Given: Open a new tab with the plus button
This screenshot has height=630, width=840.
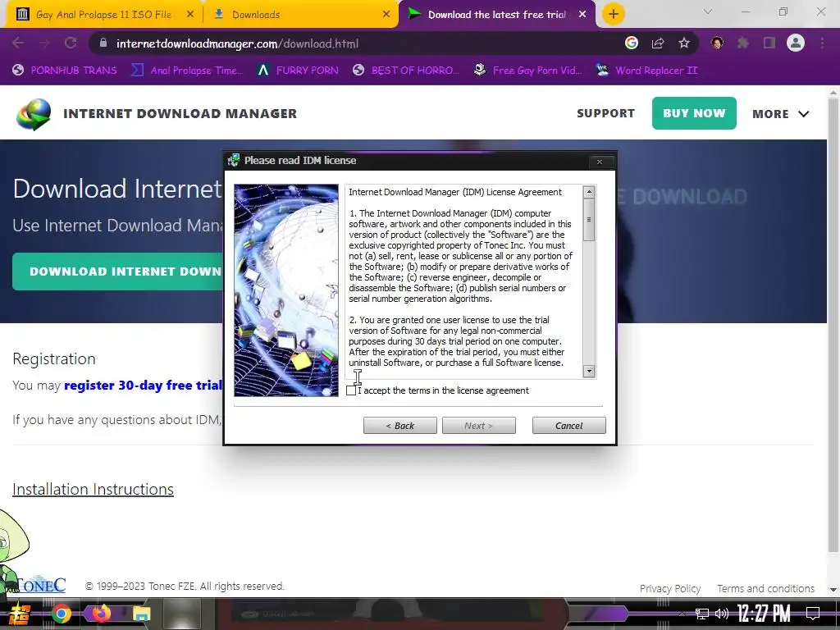Looking at the screenshot, I should pyautogui.click(x=614, y=15).
